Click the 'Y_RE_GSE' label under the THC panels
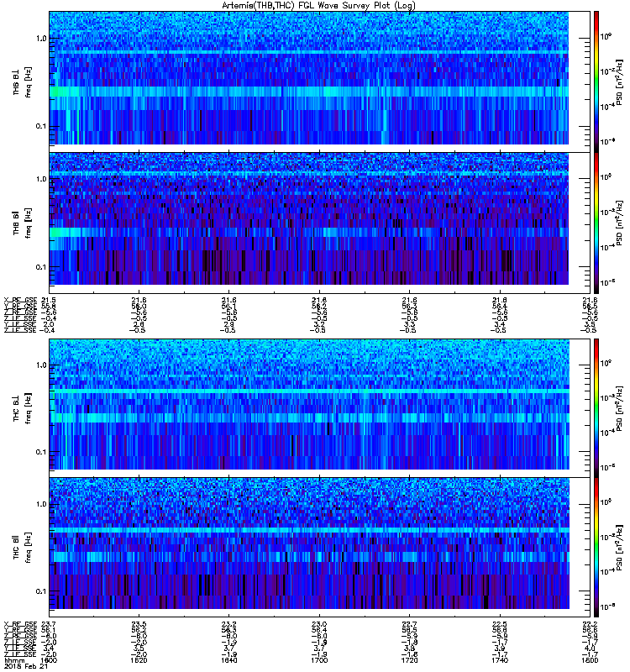This screenshot has width=630, height=672. 20,630
